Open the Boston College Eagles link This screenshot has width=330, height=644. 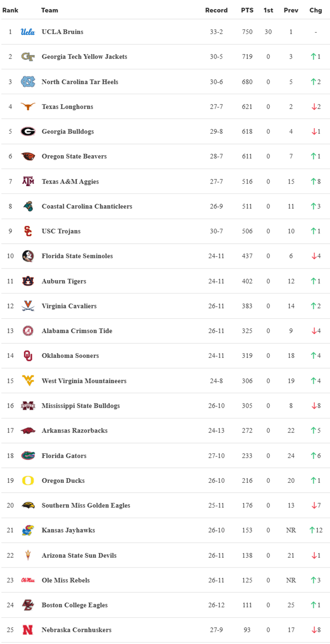click(75, 605)
